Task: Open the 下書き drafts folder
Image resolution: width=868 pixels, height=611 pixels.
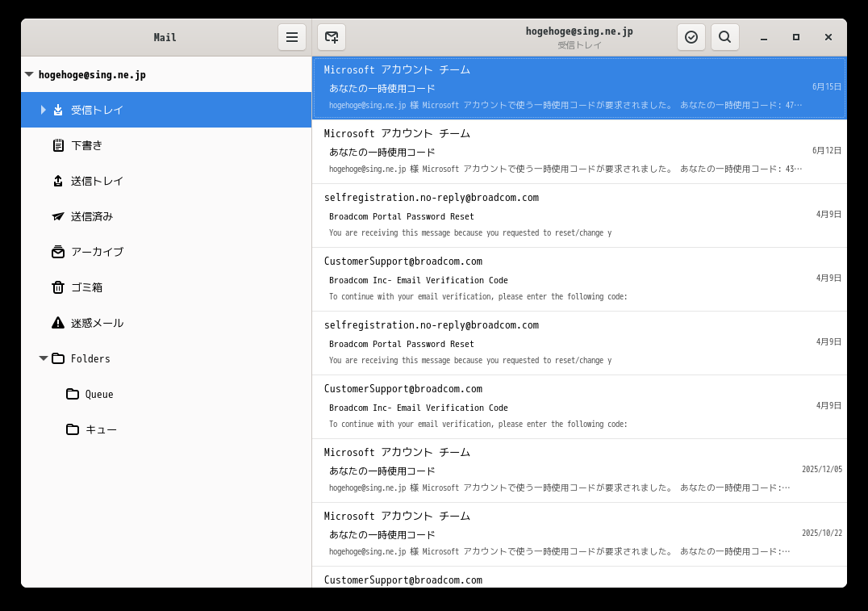Action: 166,145
